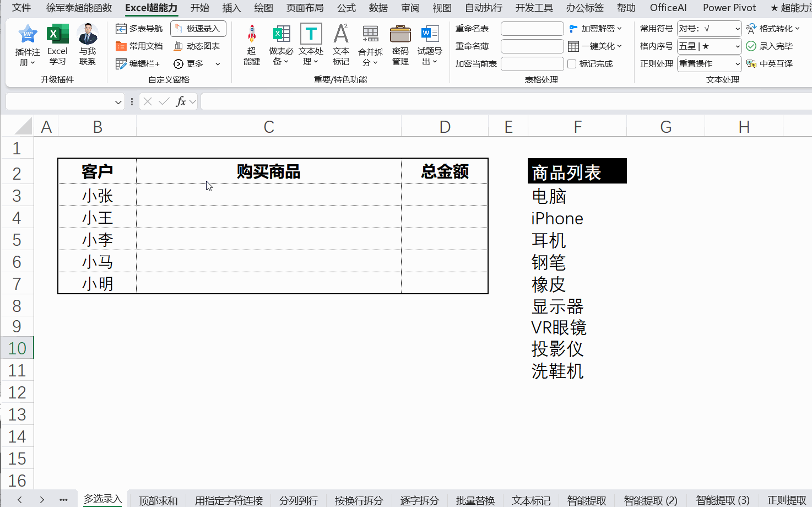812x507 pixels.
Task: Expand formula bar function dropdown arrow
Action: [192, 102]
